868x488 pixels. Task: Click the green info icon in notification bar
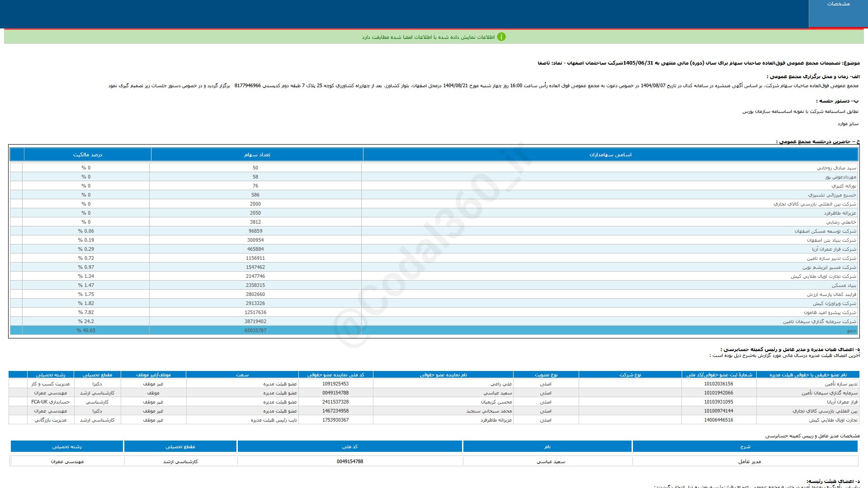(x=501, y=37)
